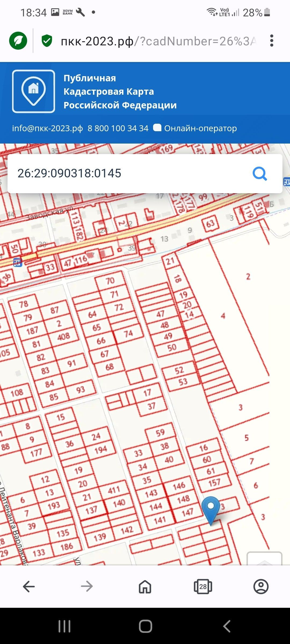Select parcel 59 on the map
This screenshot has width=290, height=644.
[160, 433]
